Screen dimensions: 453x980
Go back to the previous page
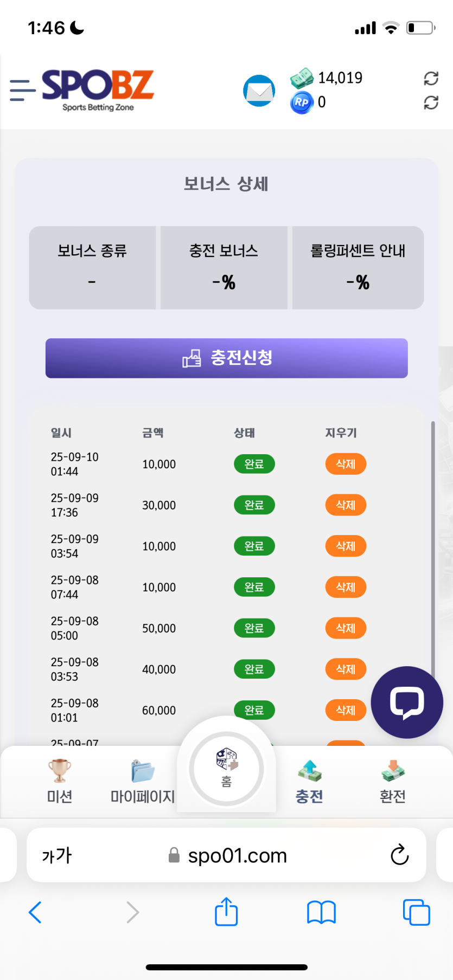coord(35,912)
